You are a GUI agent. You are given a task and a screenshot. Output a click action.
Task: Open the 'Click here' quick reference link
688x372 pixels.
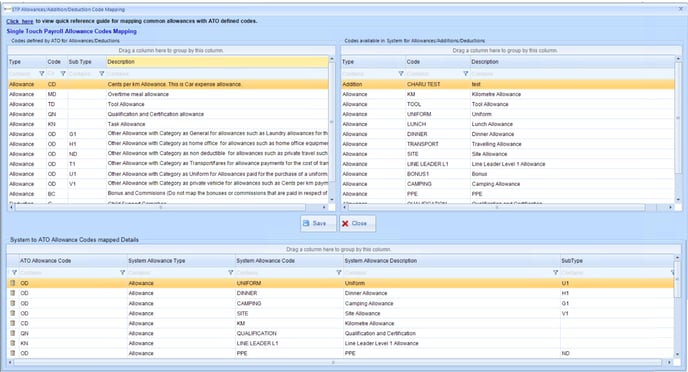(x=20, y=21)
